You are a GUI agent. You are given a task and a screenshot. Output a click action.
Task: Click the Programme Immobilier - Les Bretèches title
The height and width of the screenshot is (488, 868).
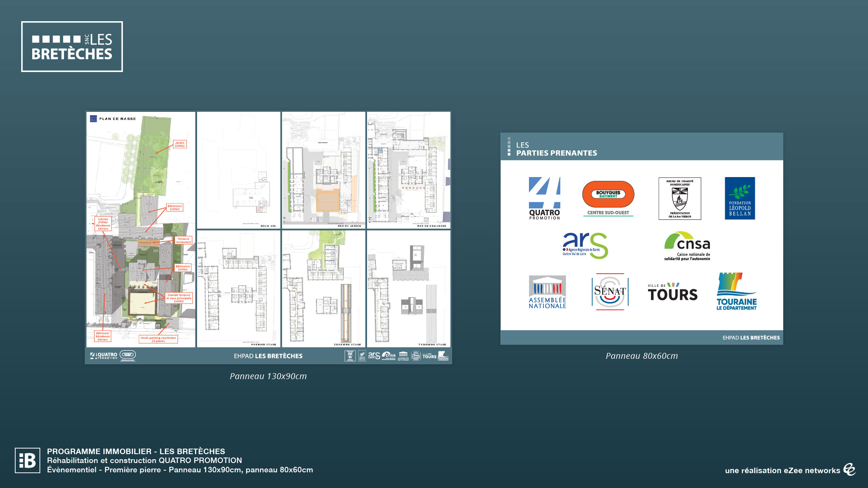136,451
